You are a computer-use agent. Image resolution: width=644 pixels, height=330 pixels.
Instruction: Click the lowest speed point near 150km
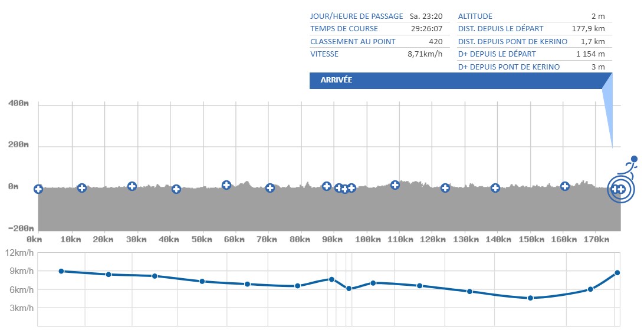(530, 298)
